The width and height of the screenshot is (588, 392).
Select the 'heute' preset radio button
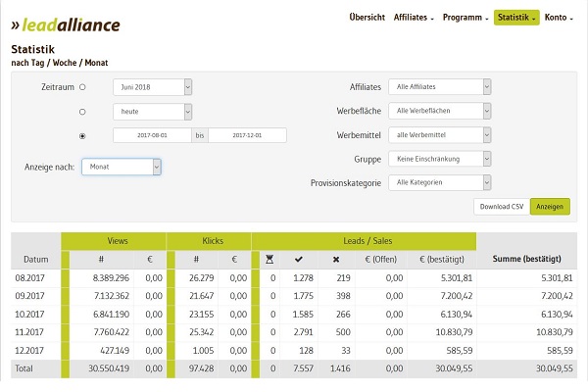click(x=82, y=112)
